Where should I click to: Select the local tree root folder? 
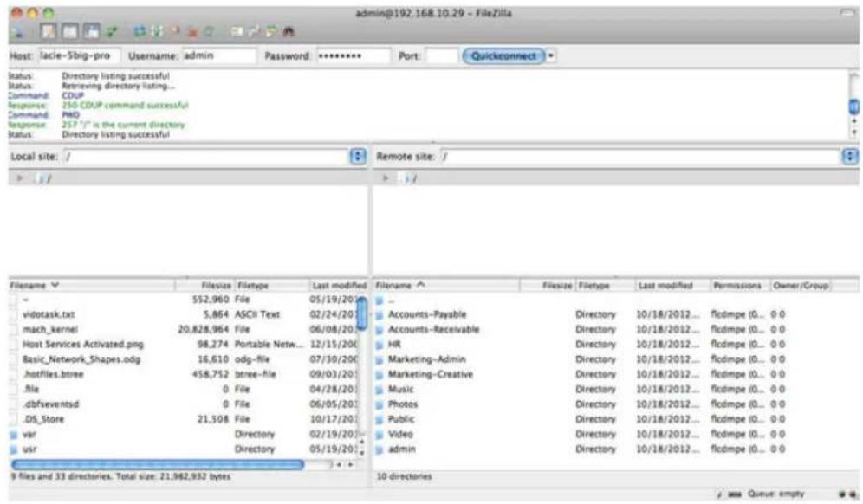(x=43, y=178)
